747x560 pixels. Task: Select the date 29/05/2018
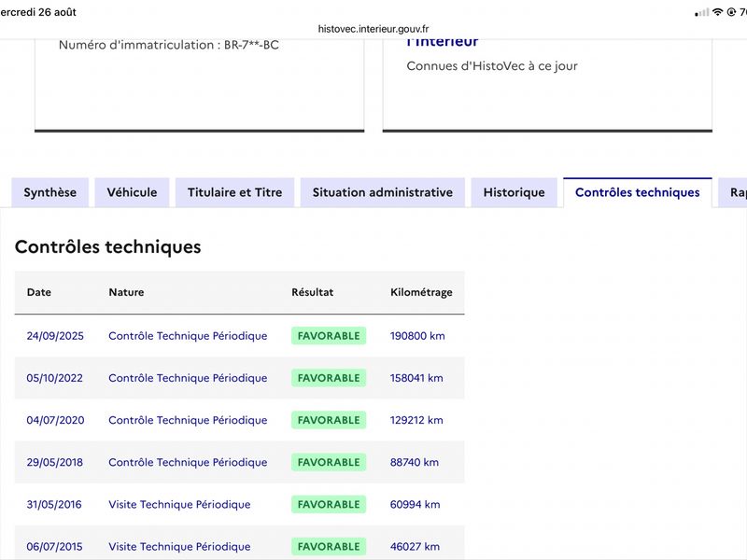click(55, 462)
